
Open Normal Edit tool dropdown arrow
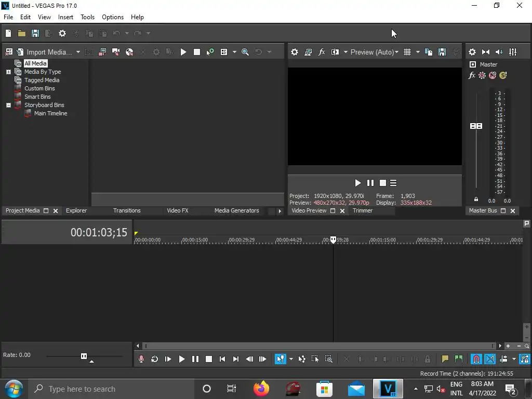pyautogui.click(x=291, y=359)
